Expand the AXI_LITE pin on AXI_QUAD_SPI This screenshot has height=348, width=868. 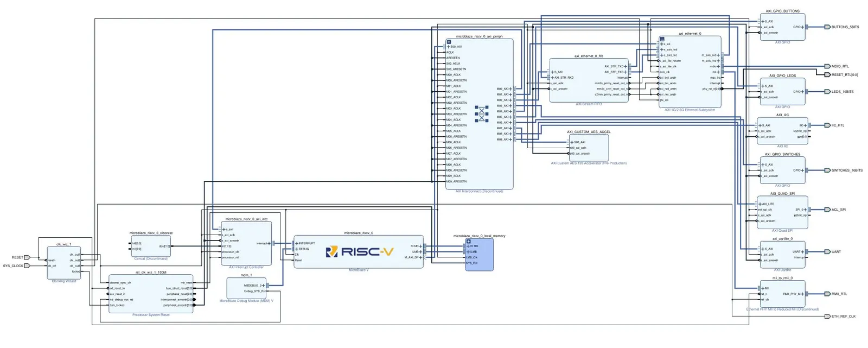[760, 204]
